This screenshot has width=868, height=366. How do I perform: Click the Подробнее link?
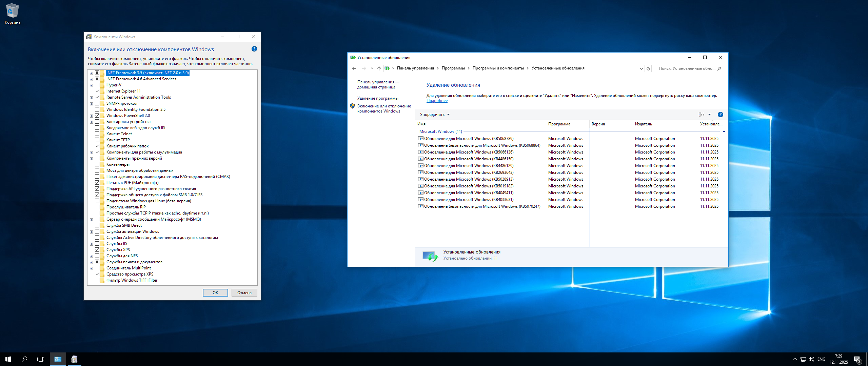coord(437,101)
